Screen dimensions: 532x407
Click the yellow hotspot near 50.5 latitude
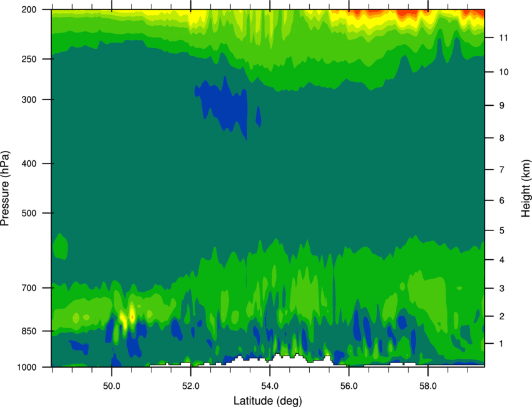coord(131,314)
